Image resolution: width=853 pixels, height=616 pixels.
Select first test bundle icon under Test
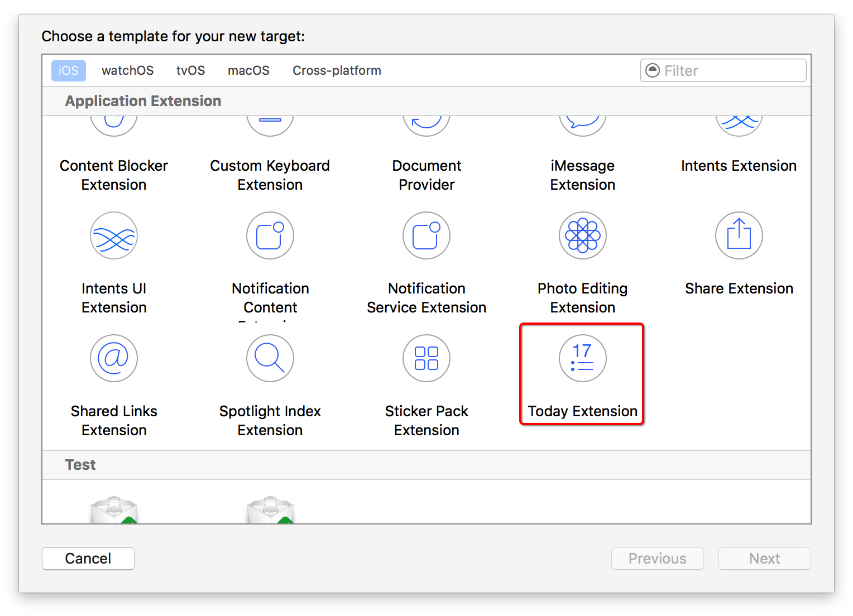pyautogui.click(x=114, y=510)
